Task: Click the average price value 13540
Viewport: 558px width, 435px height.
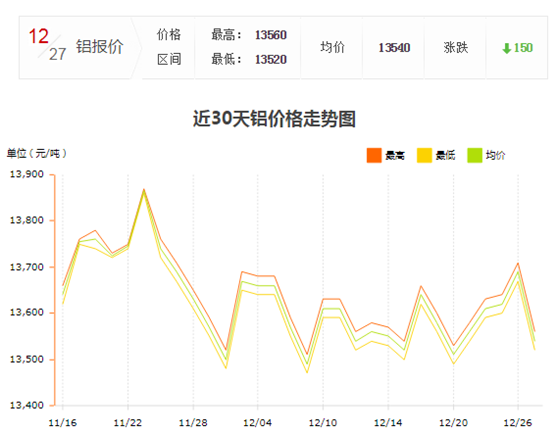Action: (394, 48)
